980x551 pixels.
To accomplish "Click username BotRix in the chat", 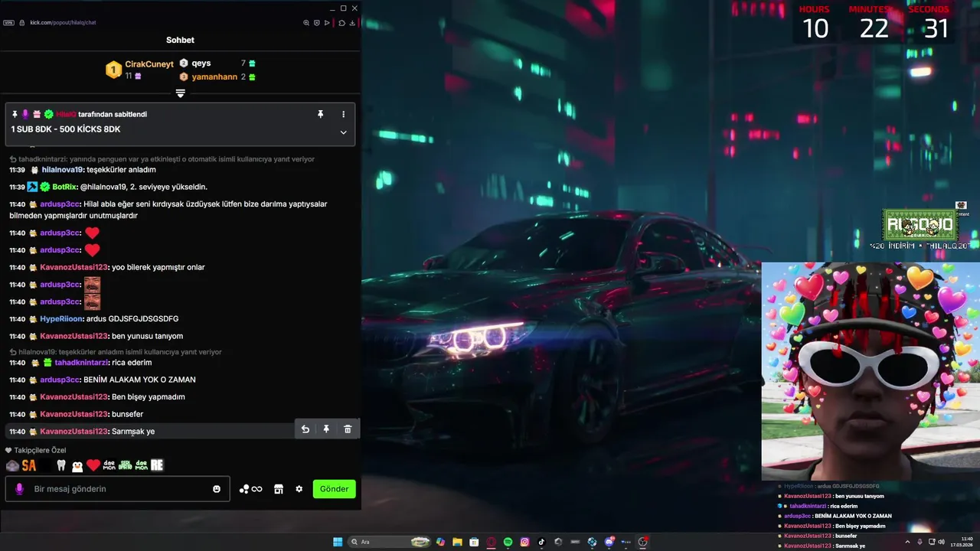I will point(66,187).
